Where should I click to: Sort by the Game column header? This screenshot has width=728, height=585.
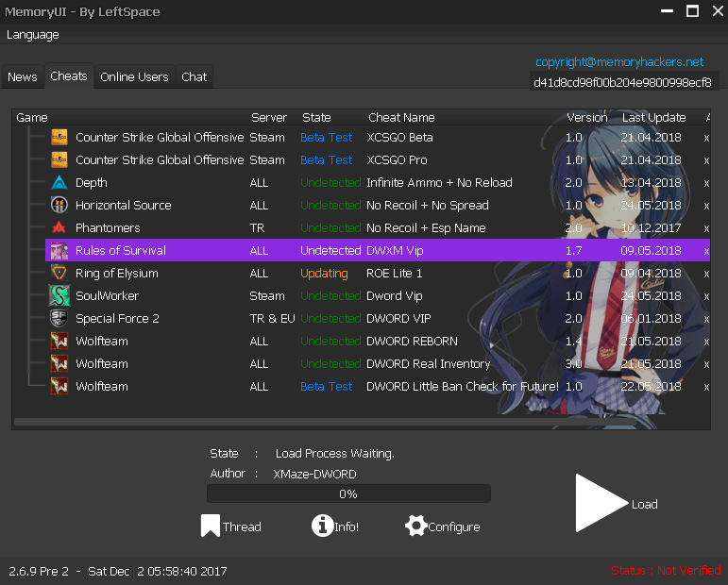pyautogui.click(x=32, y=118)
